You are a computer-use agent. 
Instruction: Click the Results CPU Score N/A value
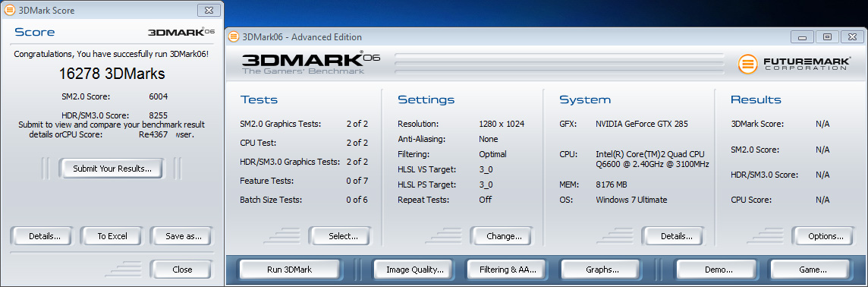point(822,200)
